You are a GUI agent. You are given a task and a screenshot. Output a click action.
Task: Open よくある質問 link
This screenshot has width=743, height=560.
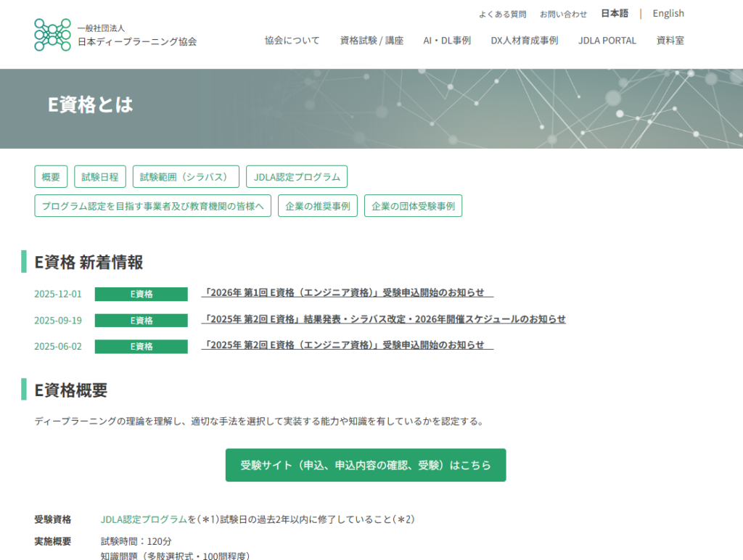502,14
